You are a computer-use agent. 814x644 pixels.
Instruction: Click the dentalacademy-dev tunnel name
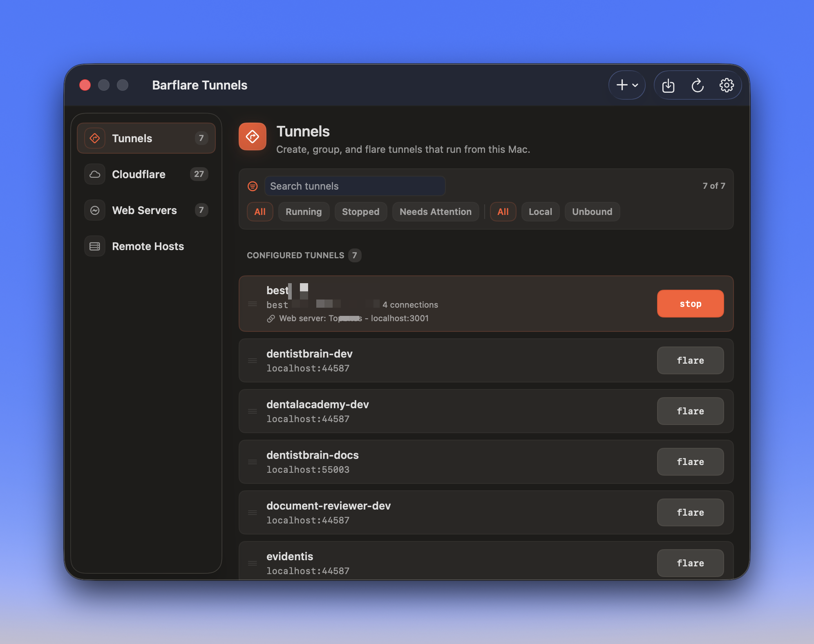[x=318, y=405]
